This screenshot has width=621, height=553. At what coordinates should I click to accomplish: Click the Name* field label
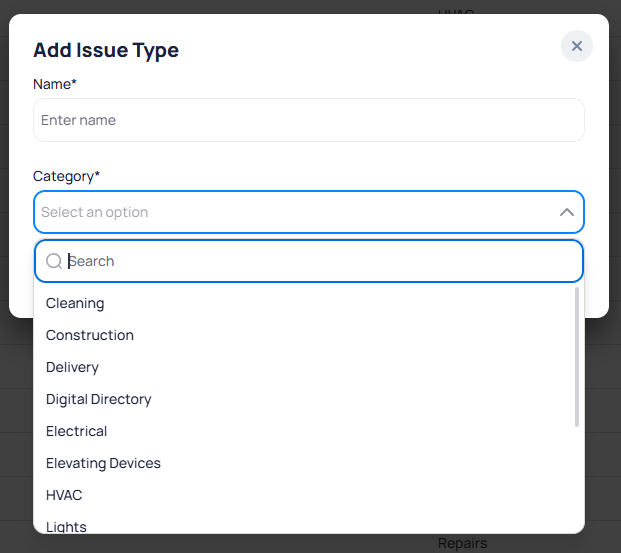55,84
